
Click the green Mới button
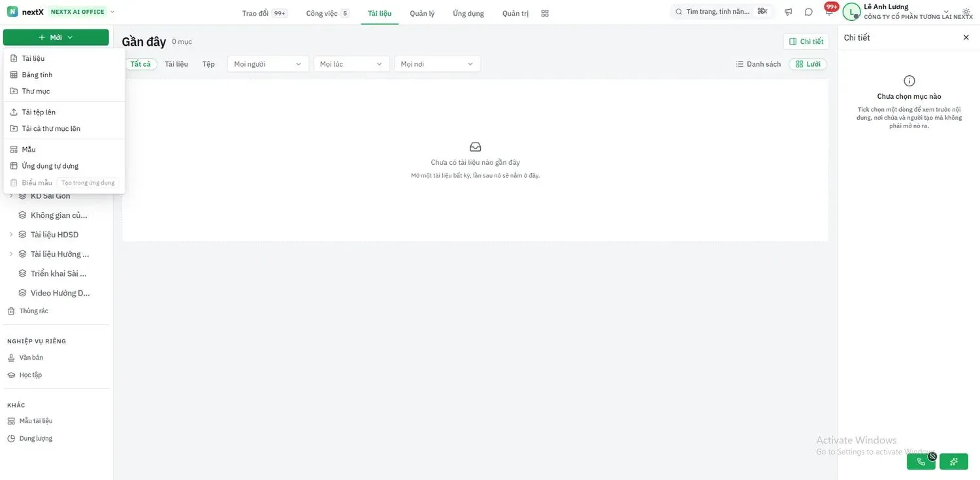[x=56, y=37]
